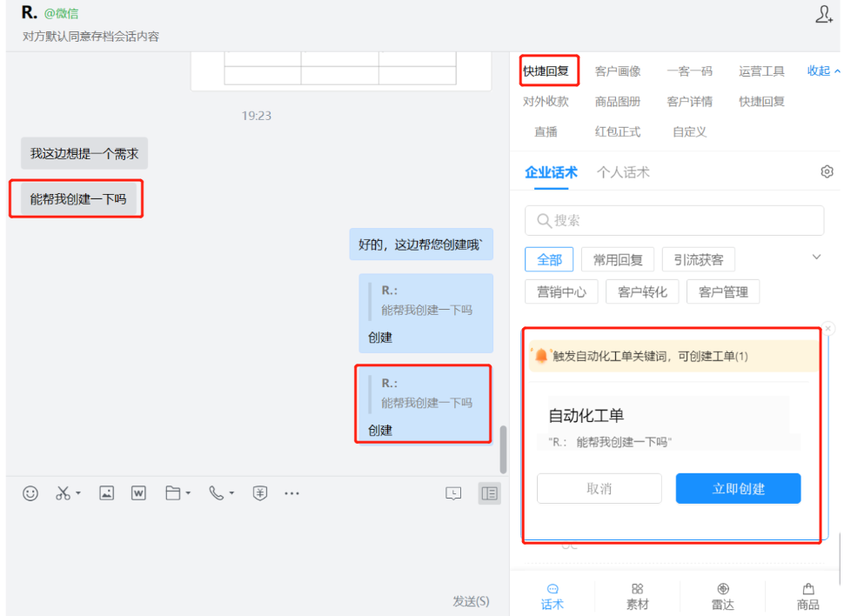
Task: Open 自定义 tab
Action: tap(689, 132)
